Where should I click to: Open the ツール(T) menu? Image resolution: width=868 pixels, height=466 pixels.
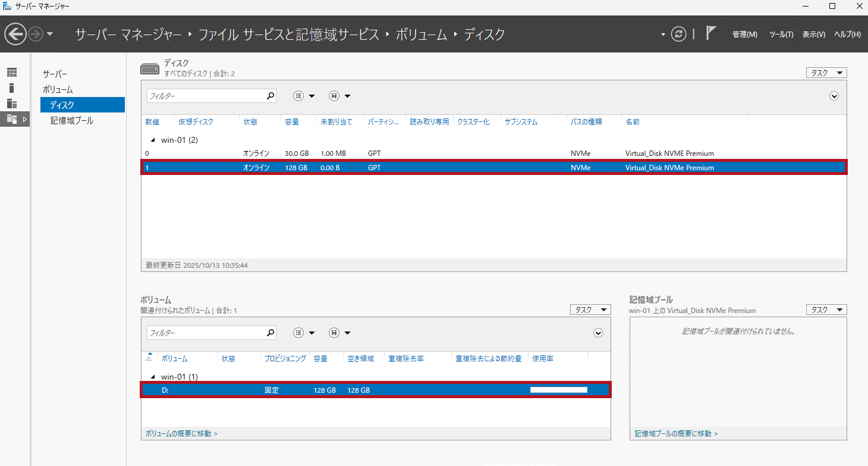pos(781,35)
